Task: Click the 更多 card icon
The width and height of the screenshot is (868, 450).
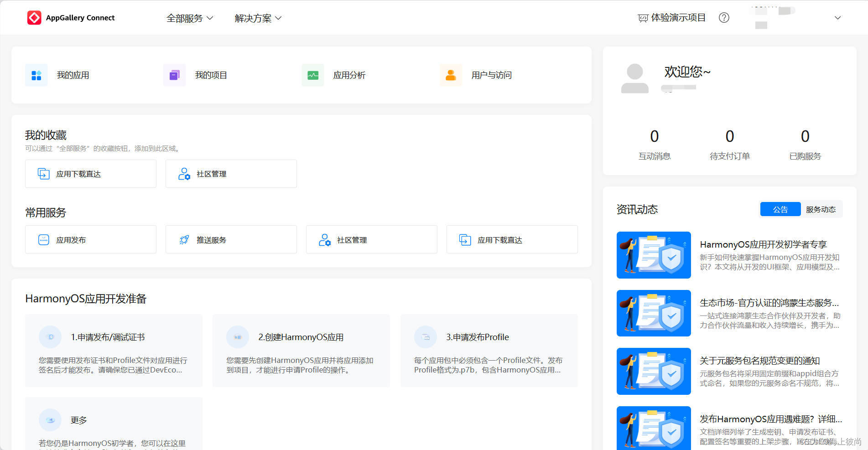Action: (x=50, y=420)
